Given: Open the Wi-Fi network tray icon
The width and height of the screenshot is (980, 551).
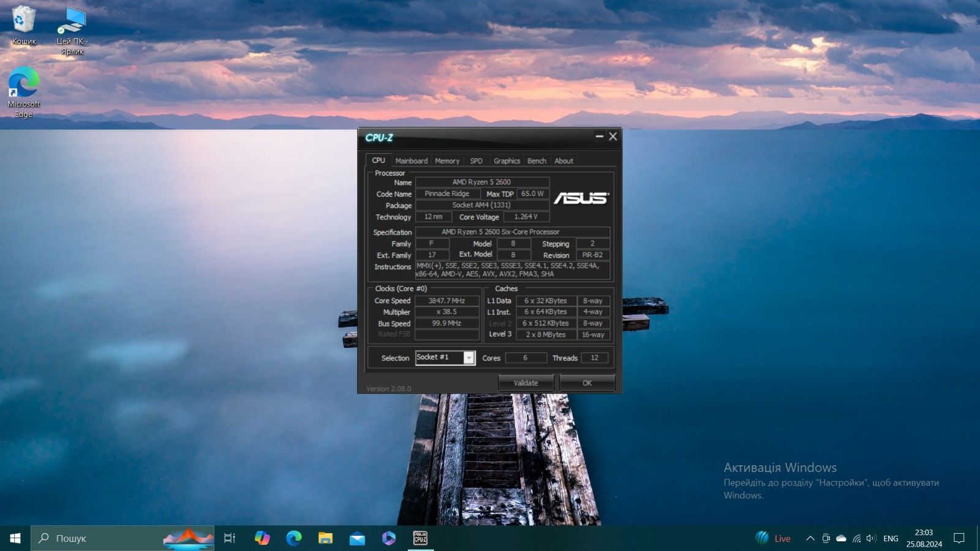Looking at the screenshot, I should pos(856,538).
